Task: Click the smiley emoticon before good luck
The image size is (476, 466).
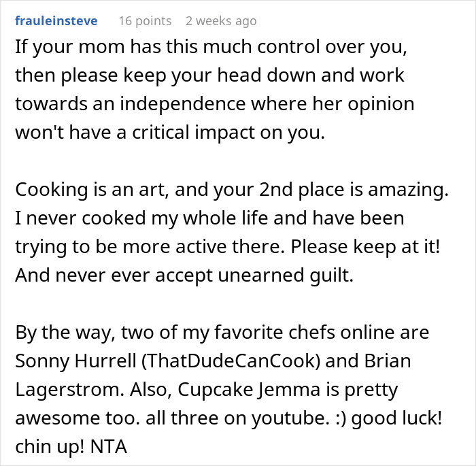Action: (340, 418)
